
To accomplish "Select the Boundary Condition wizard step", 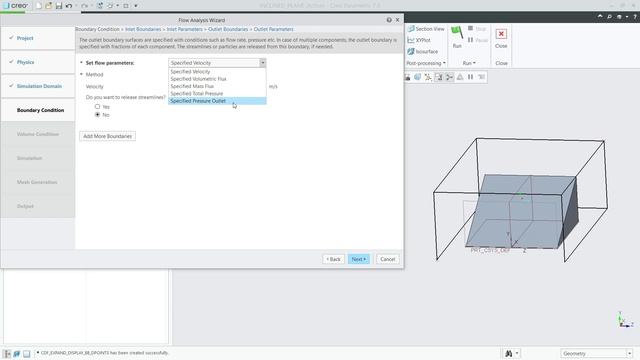I will (38, 110).
